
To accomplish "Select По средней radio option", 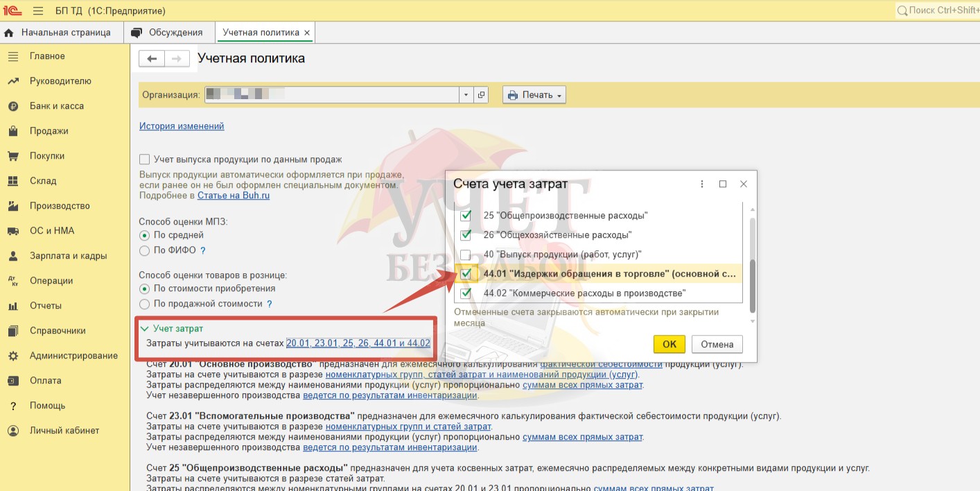I will tap(145, 236).
